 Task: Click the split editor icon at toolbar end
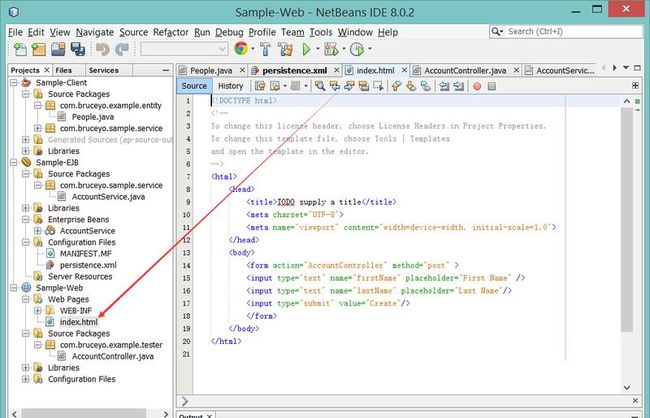(x=635, y=85)
